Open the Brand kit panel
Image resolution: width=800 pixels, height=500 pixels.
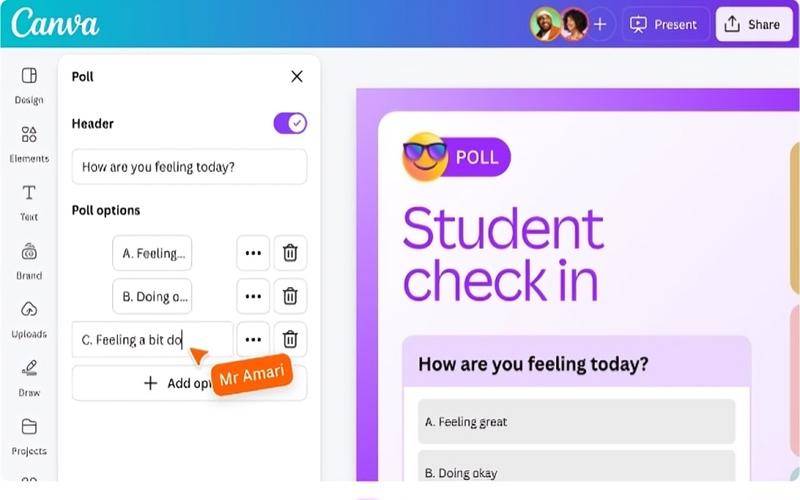tap(29, 261)
